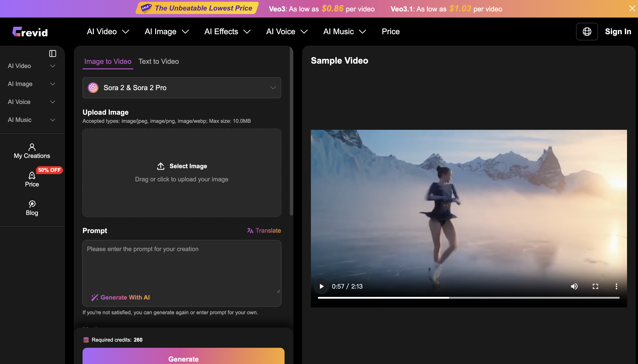Open the video more-options menu (three dots)
638x364 pixels.
[616, 286]
